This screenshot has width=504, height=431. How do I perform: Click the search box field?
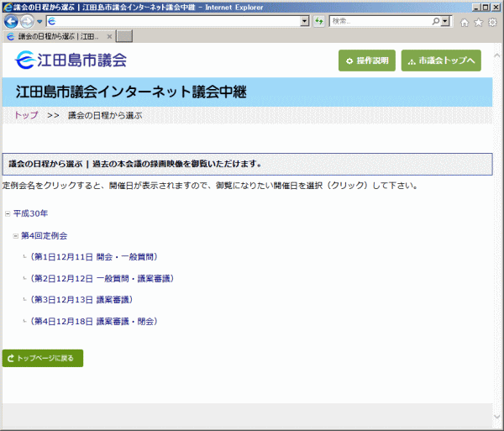[x=381, y=21]
